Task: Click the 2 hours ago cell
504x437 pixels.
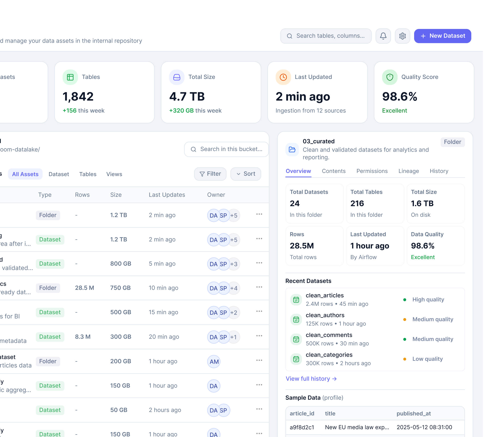Action: point(165,410)
